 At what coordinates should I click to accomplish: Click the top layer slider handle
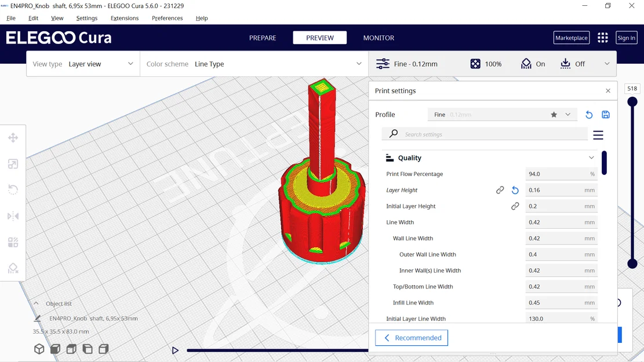tap(632, 101)
